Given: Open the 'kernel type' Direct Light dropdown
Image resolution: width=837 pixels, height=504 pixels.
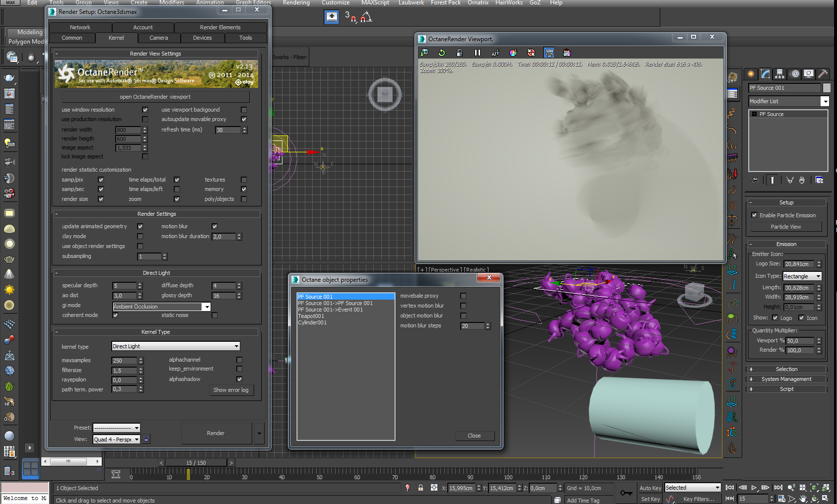Looking at the screenshot, I should [x=176, y=346].
